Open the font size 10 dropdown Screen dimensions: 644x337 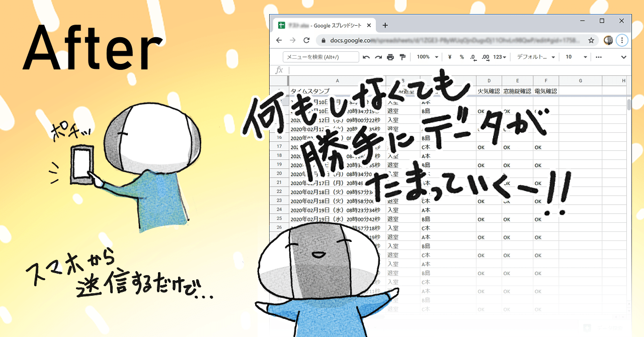[x=576, y=57]
